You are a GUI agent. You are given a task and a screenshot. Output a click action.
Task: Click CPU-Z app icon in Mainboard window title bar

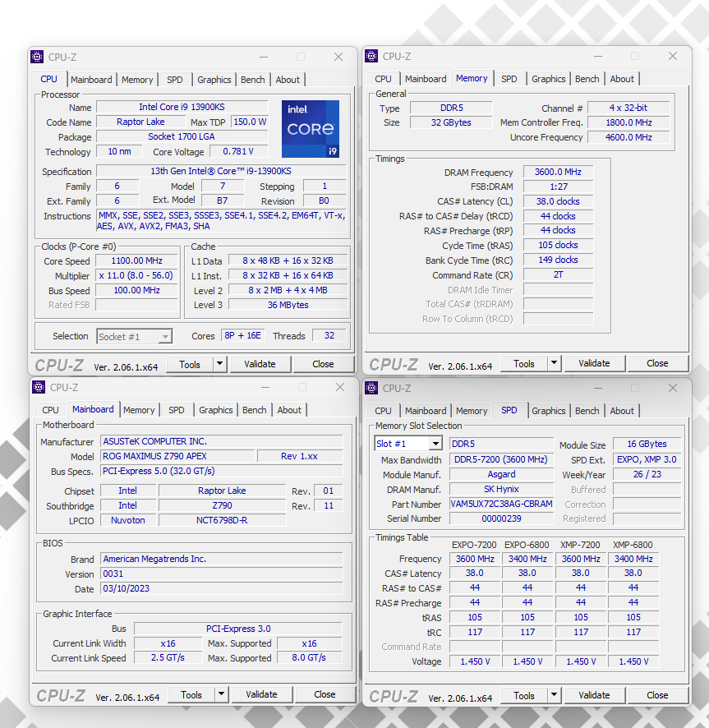(38, 387)
